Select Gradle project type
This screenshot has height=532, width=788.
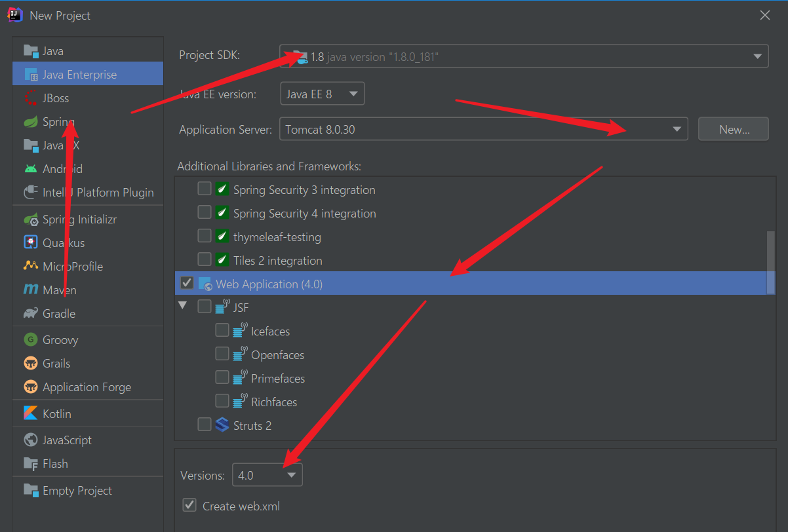click(88, 313)
